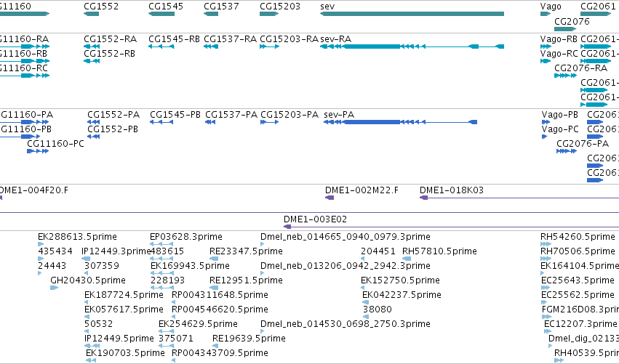Select EST EK057617.5prime
The image size is (619, 364).
(x=124, y=310)
